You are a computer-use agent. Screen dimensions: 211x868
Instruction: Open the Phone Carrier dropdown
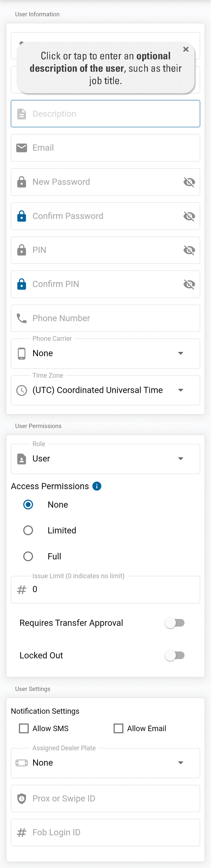coord(105,353)
